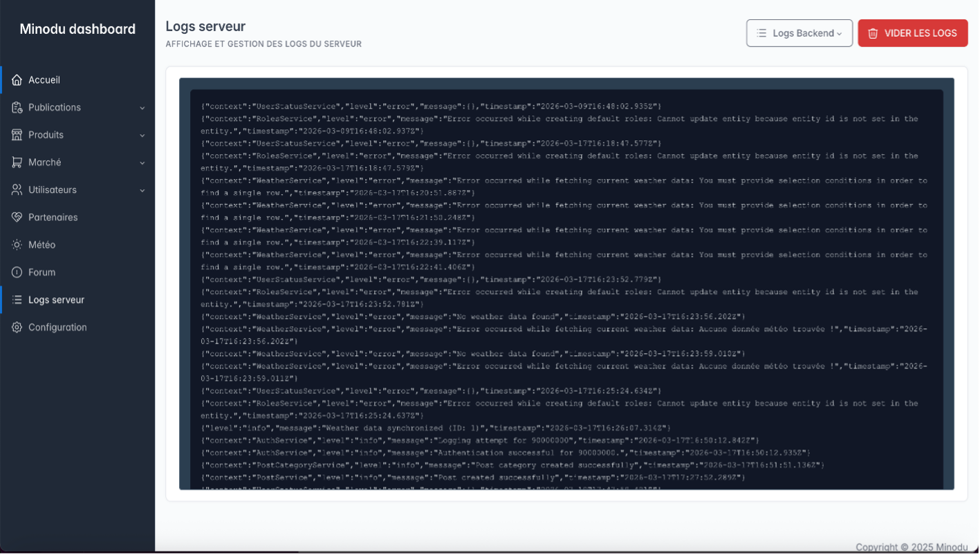Open the Configuration menu item

tap(77, 328)
